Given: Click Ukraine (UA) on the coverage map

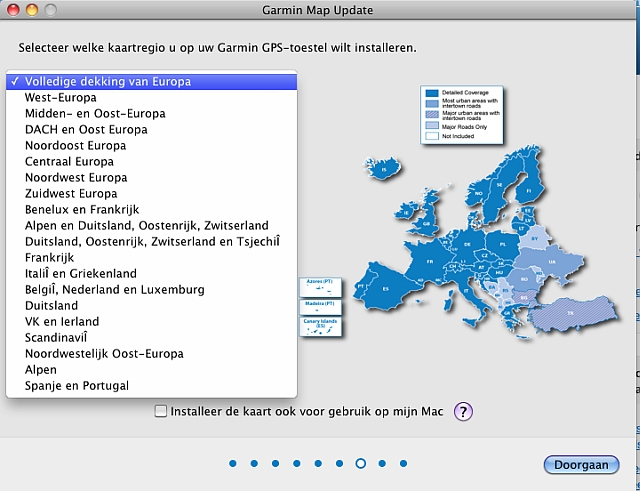Looking at the screenshot, I should [x=552, y=262].
